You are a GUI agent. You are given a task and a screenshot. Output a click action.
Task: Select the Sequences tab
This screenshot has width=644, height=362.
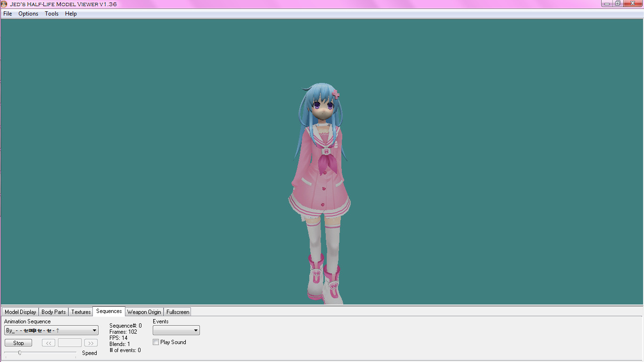click(108, 311)
